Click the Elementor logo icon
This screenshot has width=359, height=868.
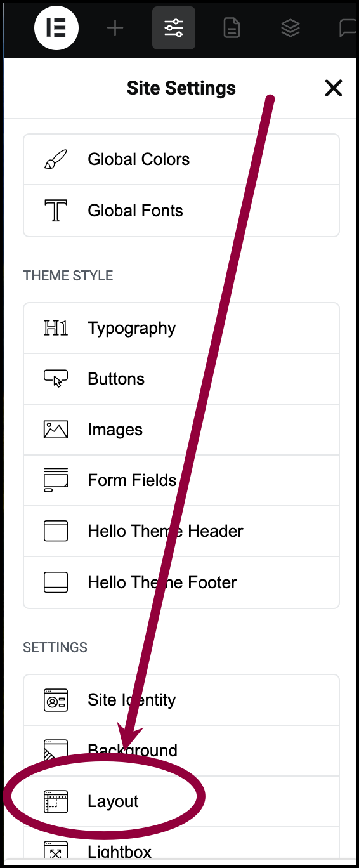click(x=56, y=28)
